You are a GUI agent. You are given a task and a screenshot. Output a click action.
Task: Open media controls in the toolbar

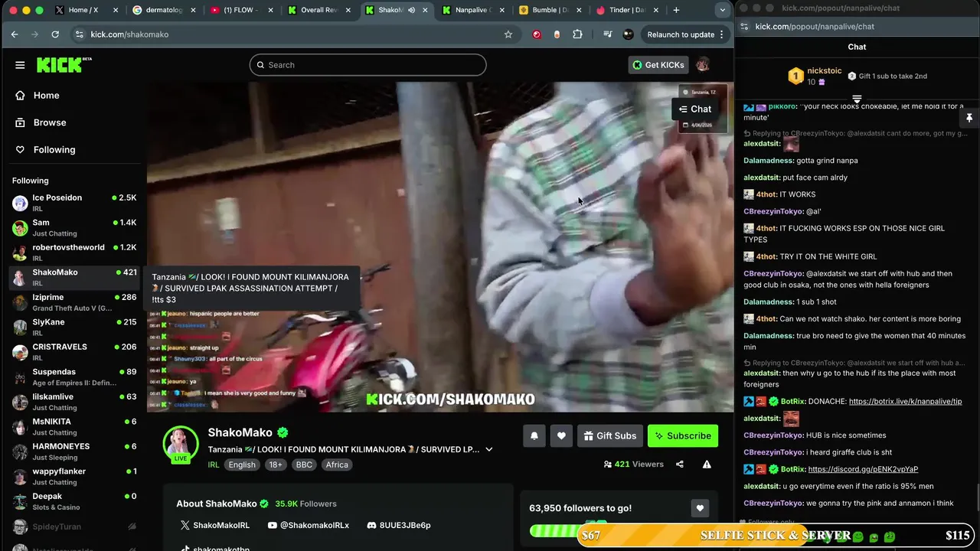tap(608, 34)
